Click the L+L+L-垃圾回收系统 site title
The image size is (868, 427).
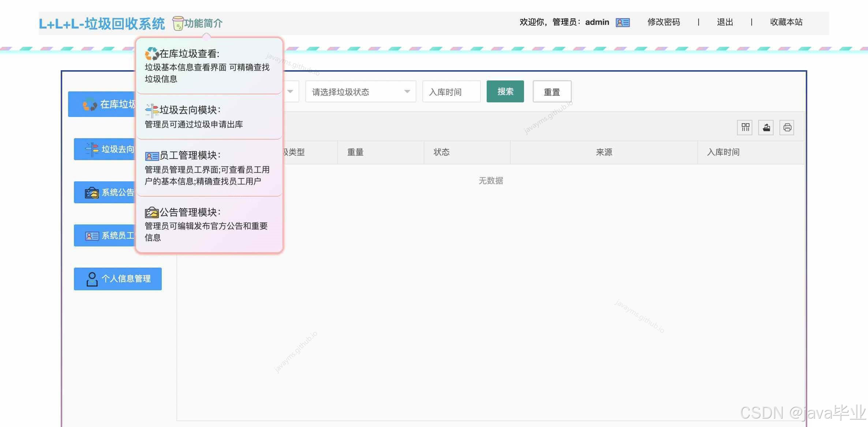coord(102,24)
